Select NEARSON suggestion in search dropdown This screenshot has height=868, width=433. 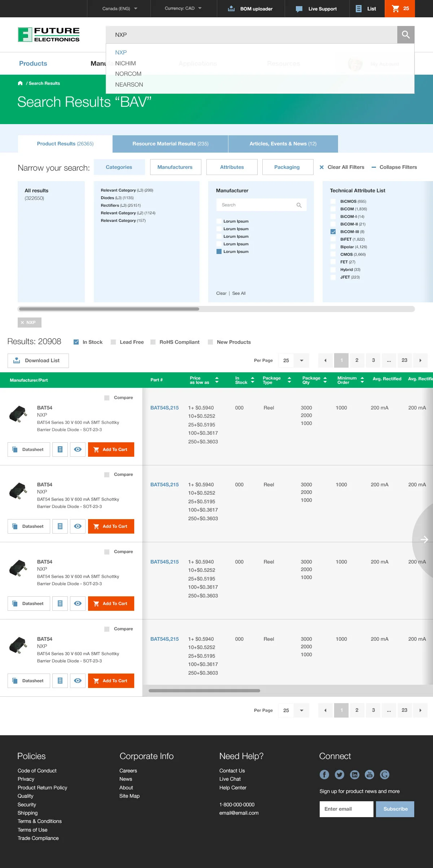pos(129,84)
